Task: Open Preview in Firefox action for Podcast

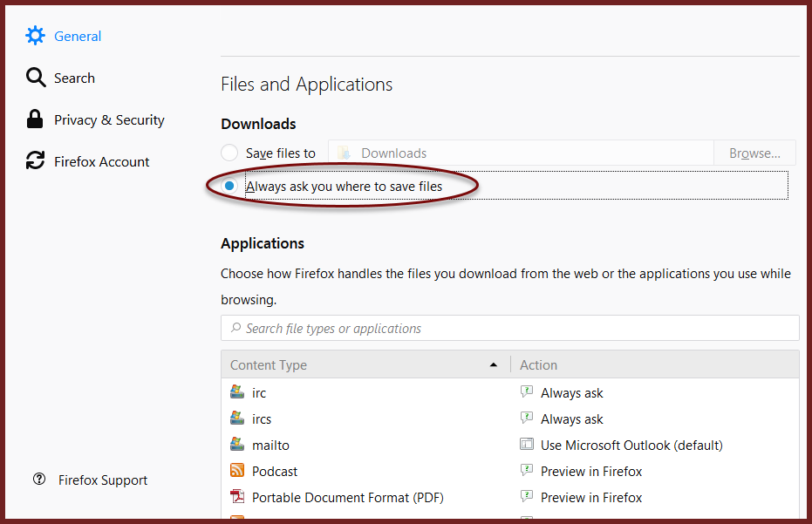Action: pyautogui.click(x=590, y=471)
